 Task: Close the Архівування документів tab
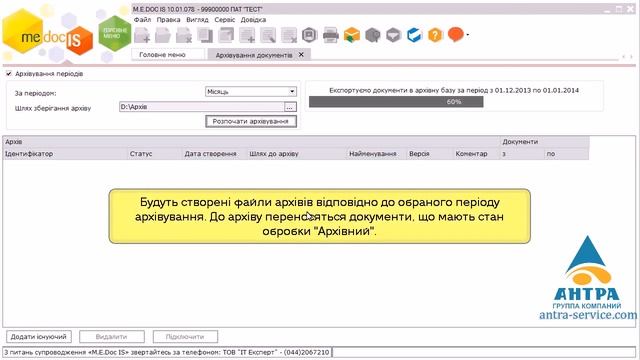tap(301, 54)
